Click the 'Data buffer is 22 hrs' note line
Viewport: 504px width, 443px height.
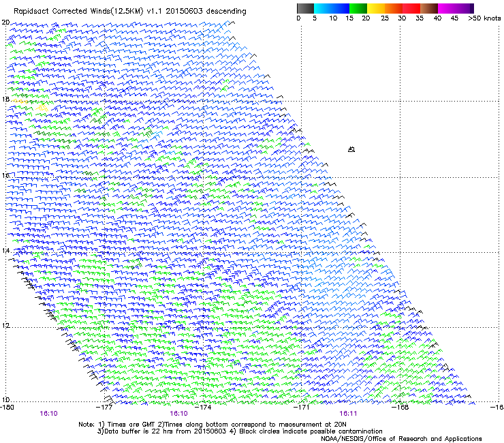pos(240,431)
